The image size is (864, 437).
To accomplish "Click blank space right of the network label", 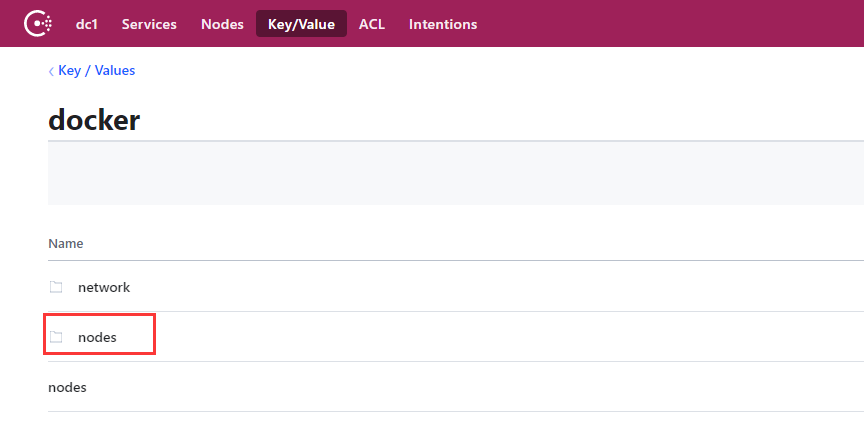I will tap(500, 287).
